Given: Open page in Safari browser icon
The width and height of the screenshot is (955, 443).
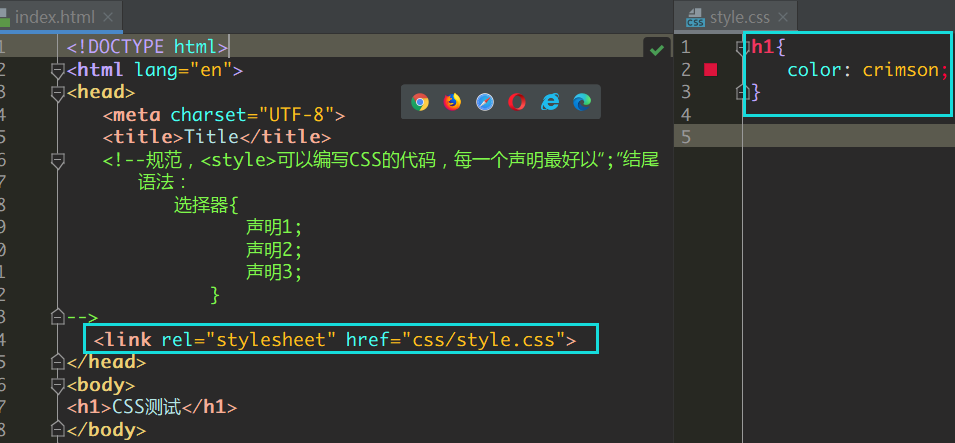Looking at the screenshot, I should coord(485,102).
